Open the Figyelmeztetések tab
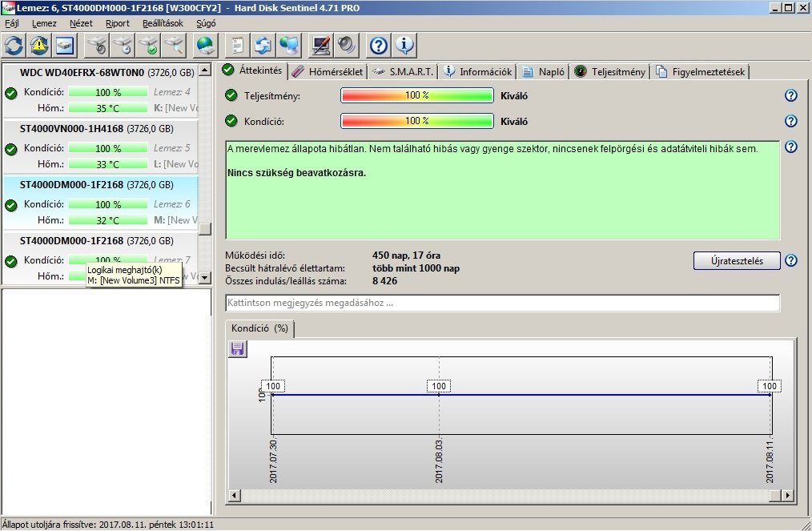812x531 pixels. pos(700,72)
